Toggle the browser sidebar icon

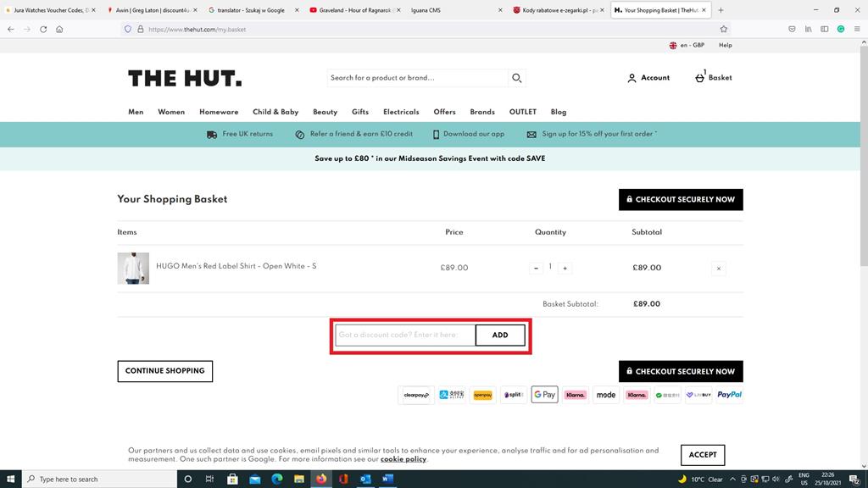(824, 30)
